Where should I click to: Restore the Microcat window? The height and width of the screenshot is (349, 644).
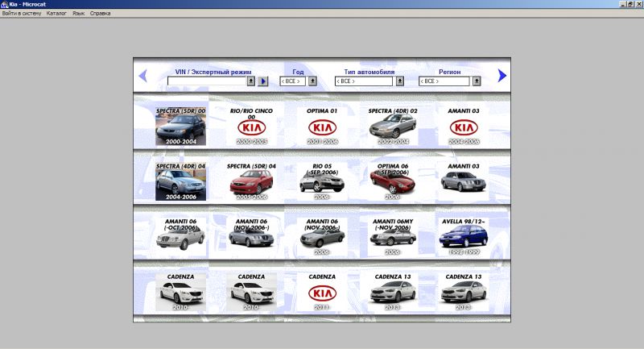pyautogui.click(x=630, y=4)
